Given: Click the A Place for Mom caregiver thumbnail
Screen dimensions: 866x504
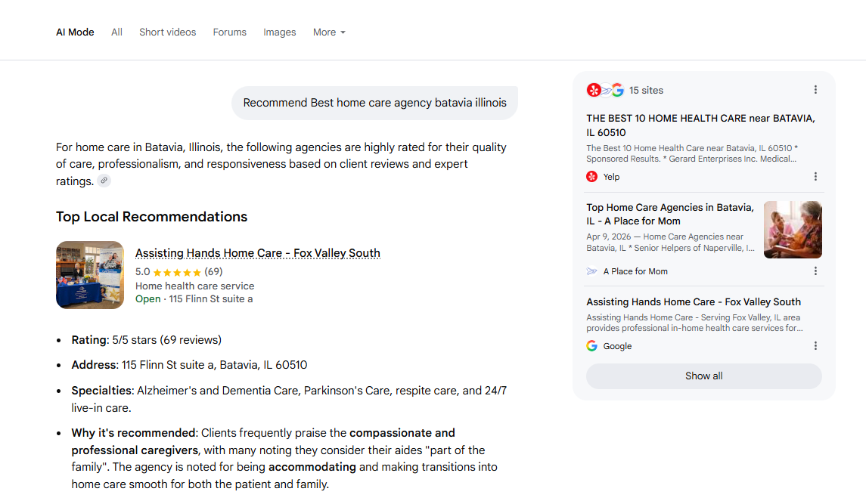Looking at the screenshot, I should [793, 230].
